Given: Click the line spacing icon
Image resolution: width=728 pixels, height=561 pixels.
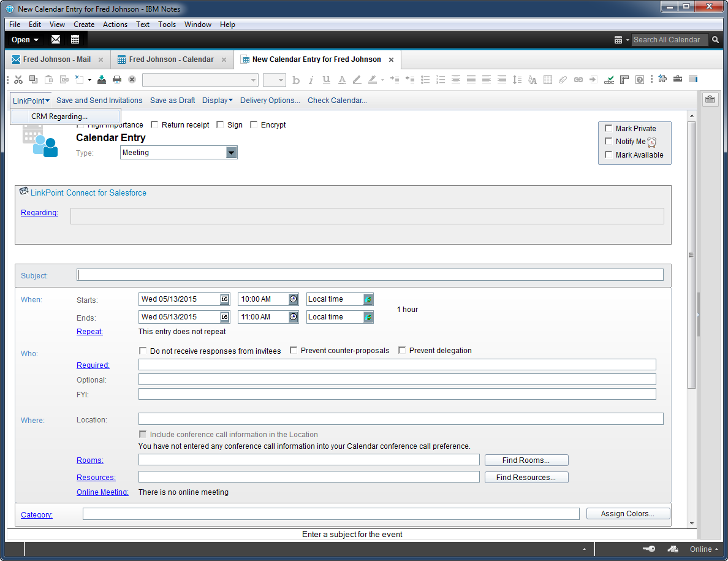Looking at the screenshot, I should [517, 80].
